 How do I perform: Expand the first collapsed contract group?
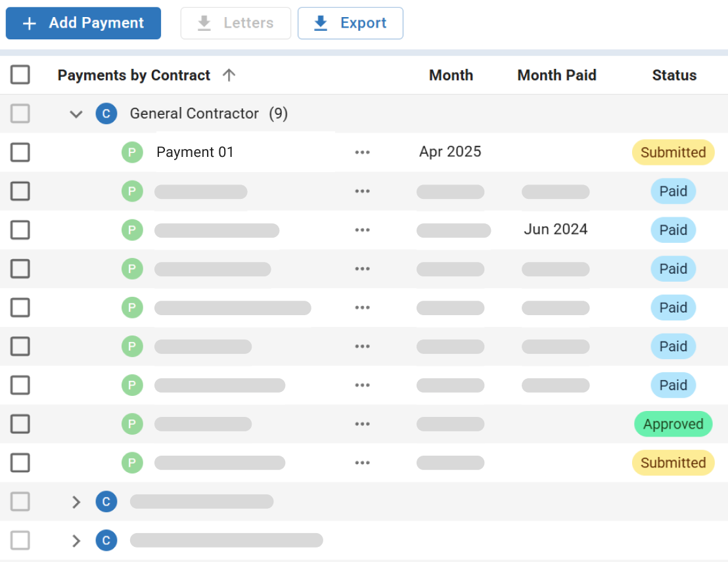coord(76,501)
